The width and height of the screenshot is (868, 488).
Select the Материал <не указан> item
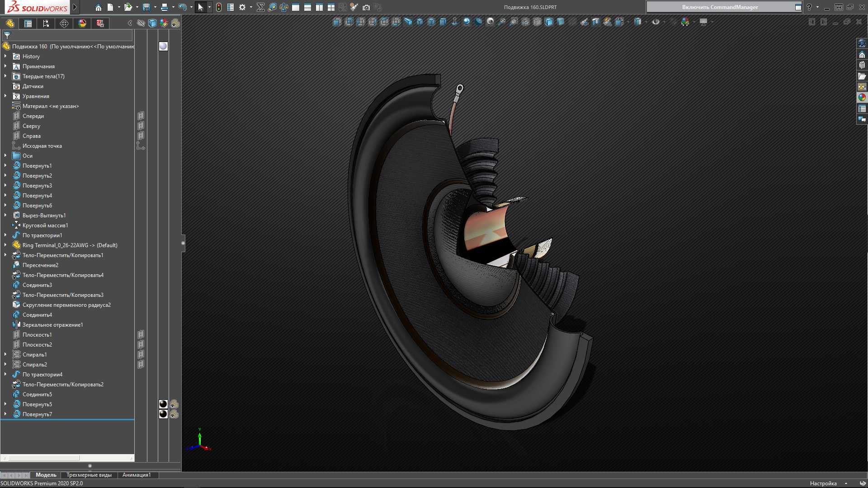pos(51,106)
